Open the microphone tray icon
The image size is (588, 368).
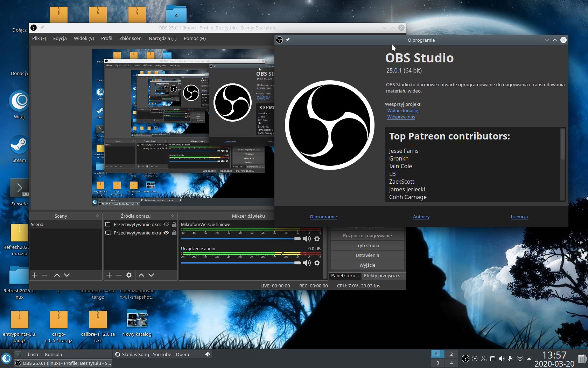[510, 359]
